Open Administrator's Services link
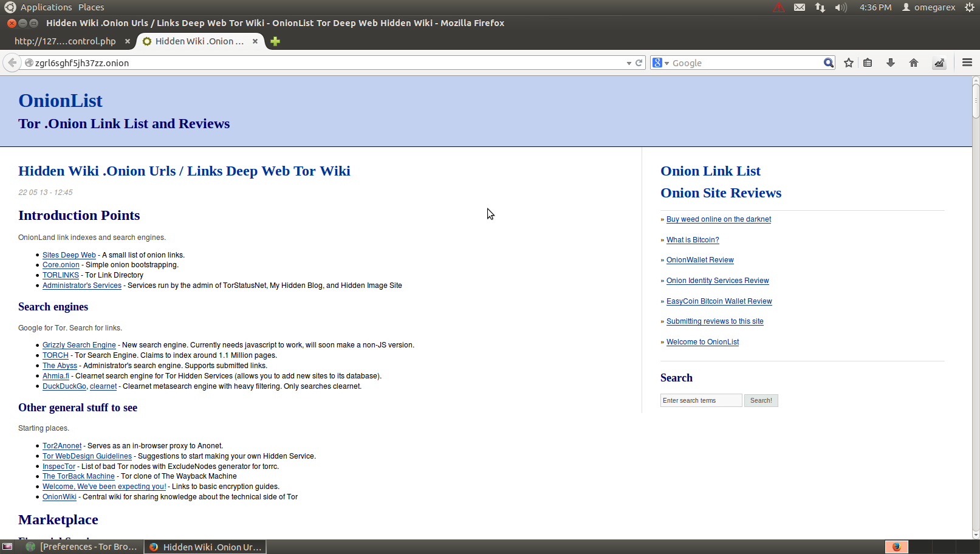The width and height of the screenshot is (980, 554). click(x=82, y=286)
